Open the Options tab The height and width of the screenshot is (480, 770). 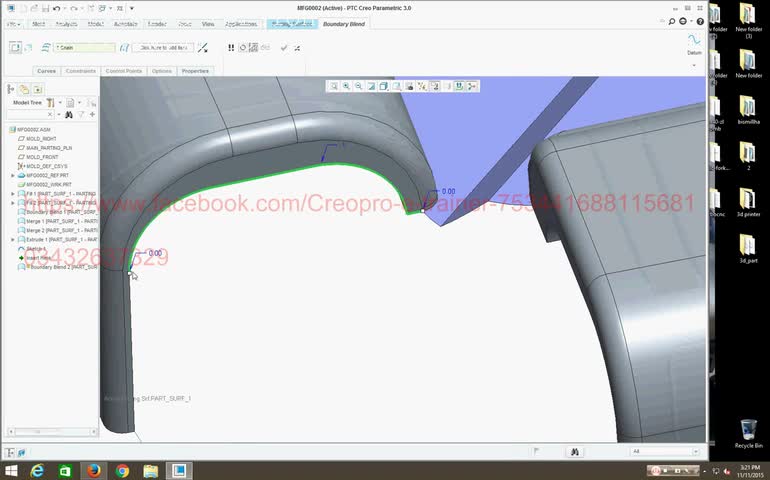(x=162, y=71)
